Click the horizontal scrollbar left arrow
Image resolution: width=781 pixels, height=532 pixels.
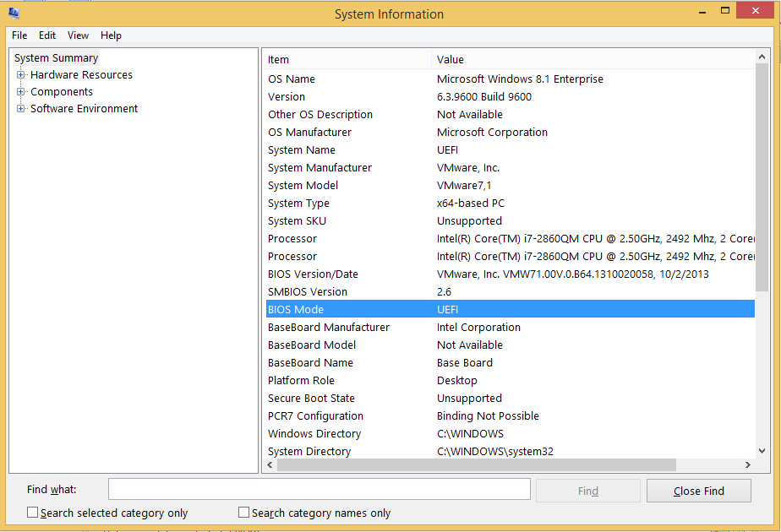[x=270, y=464]
